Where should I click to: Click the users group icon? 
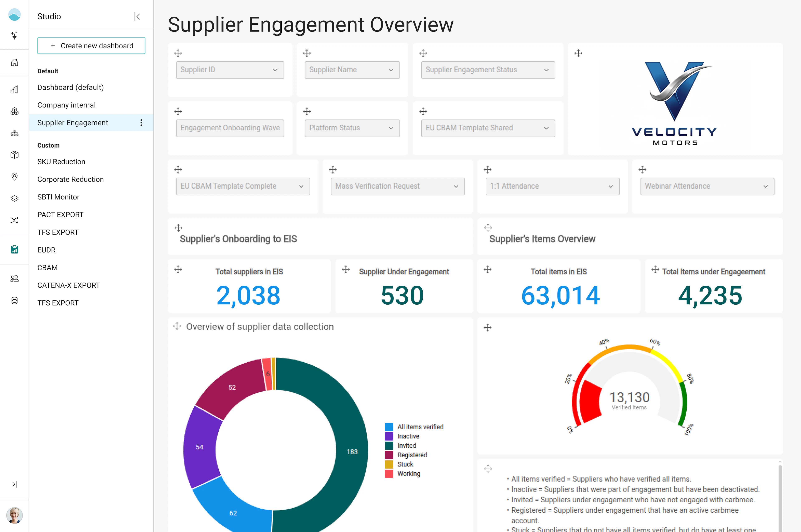(14, 279)
